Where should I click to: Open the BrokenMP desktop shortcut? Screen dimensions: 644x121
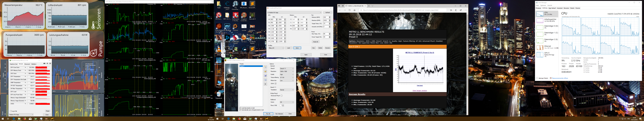pyautogui.click(x=252, y=5)
